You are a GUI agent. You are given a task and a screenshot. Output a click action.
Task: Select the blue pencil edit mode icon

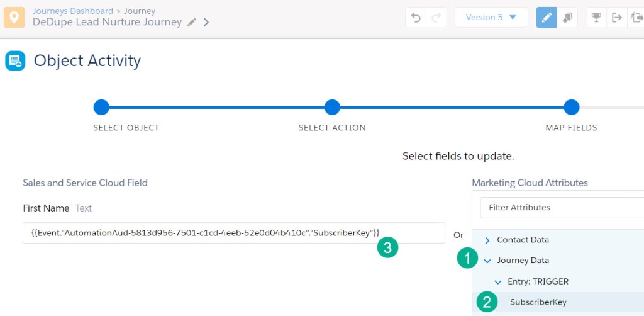[547, 18]
